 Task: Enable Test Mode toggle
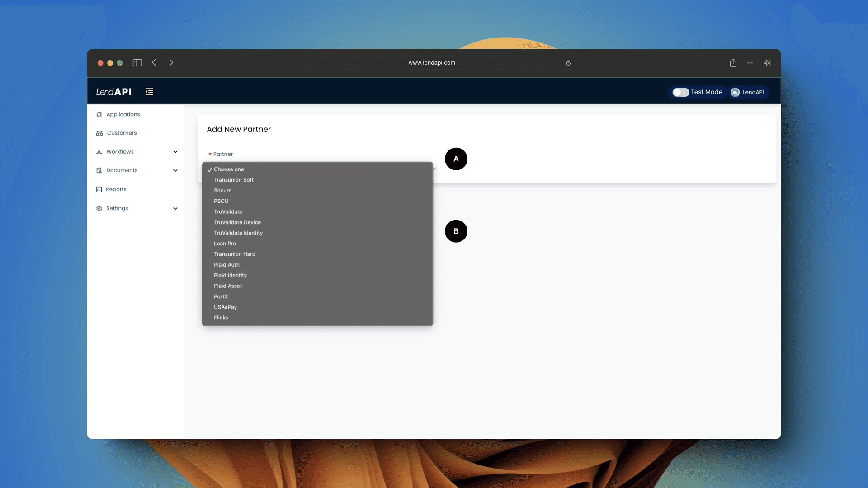coord(680,92)
